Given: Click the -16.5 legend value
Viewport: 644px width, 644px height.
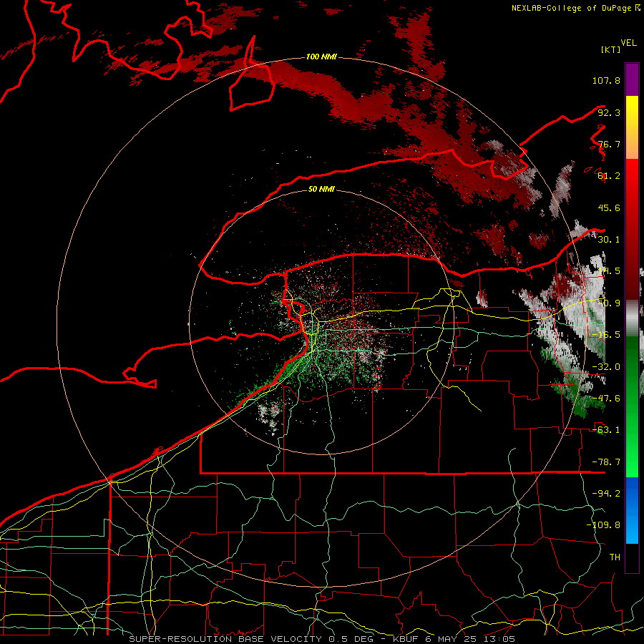Looking at the screenshot, I should [606, 335].
